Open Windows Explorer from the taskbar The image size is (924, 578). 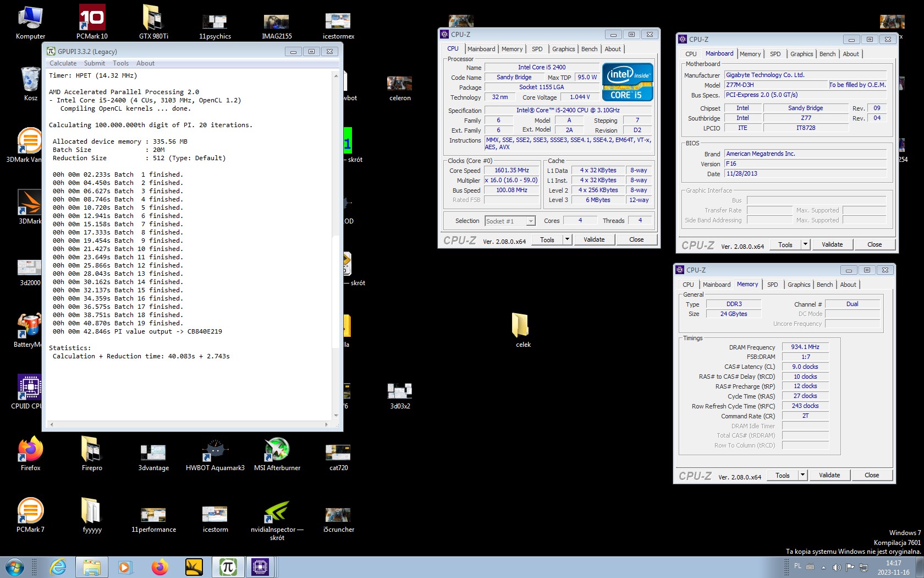[92, 567]
